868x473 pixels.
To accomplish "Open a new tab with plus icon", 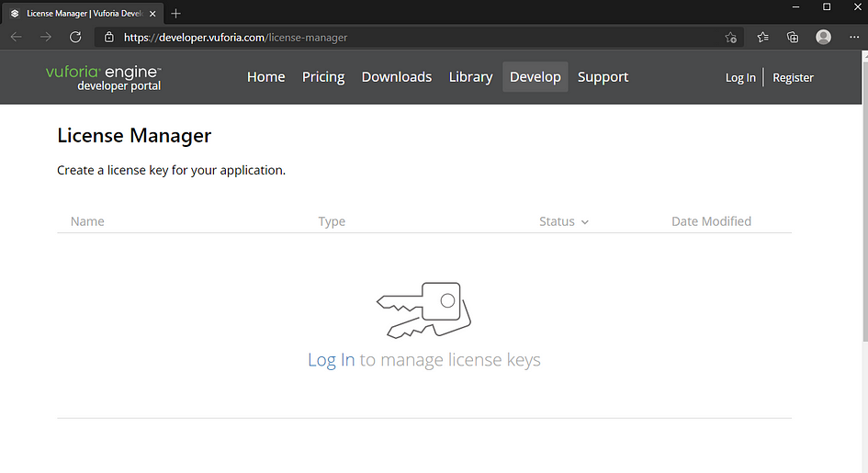I will [175, 13].
